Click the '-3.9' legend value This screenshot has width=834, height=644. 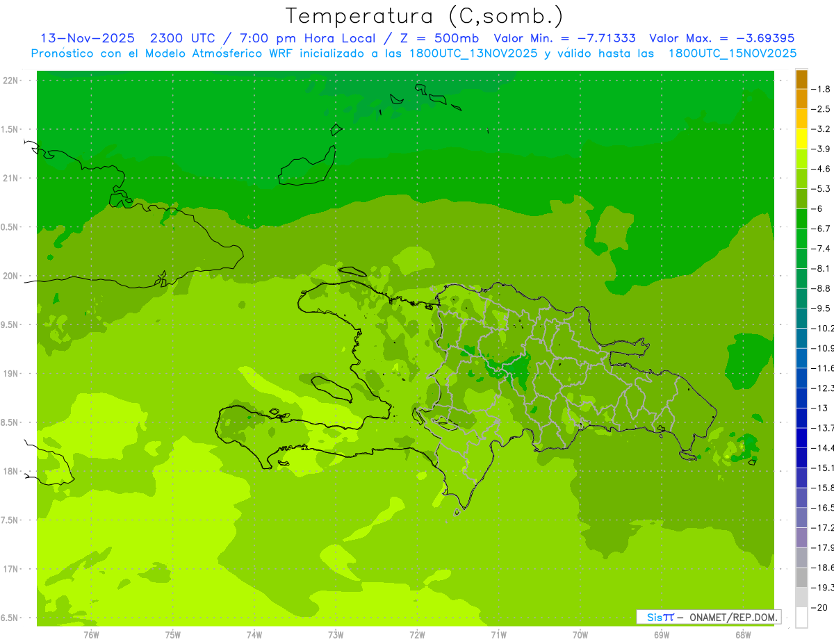pos(821,149)
